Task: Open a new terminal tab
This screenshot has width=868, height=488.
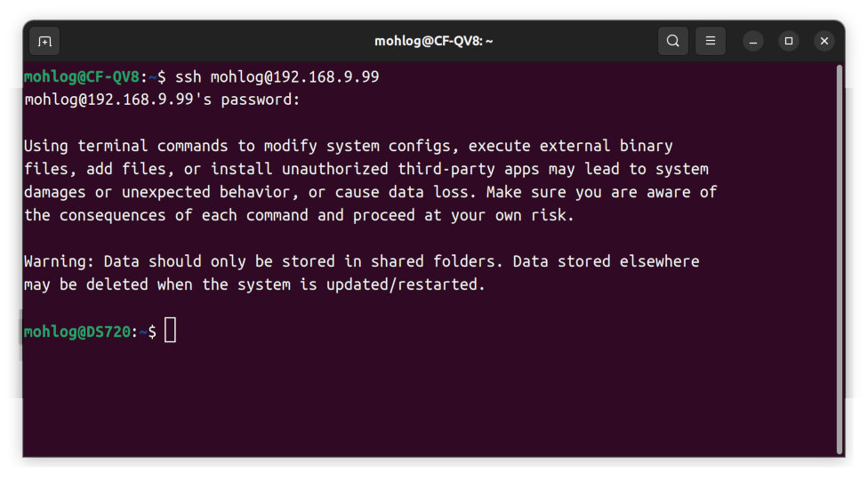Action: click(44, 42)
